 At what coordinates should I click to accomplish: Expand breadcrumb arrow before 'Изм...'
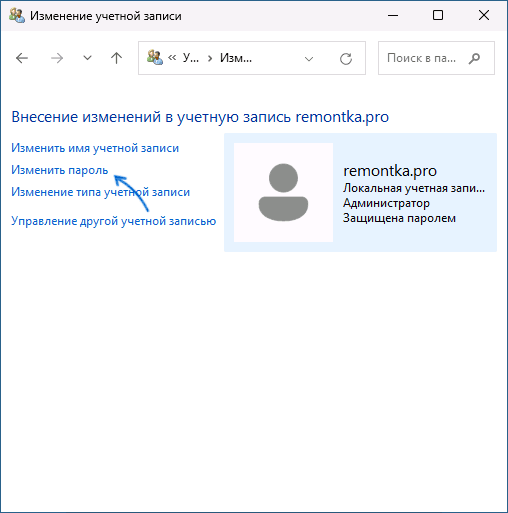tap(210, 59)
